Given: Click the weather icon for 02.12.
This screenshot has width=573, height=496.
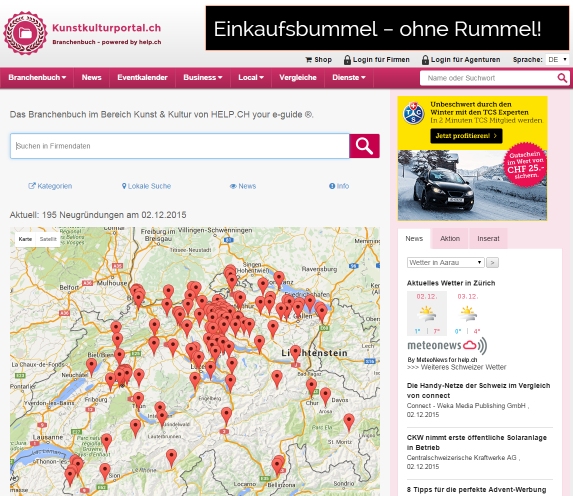Looking at the screenshot, I should point(427,314).
